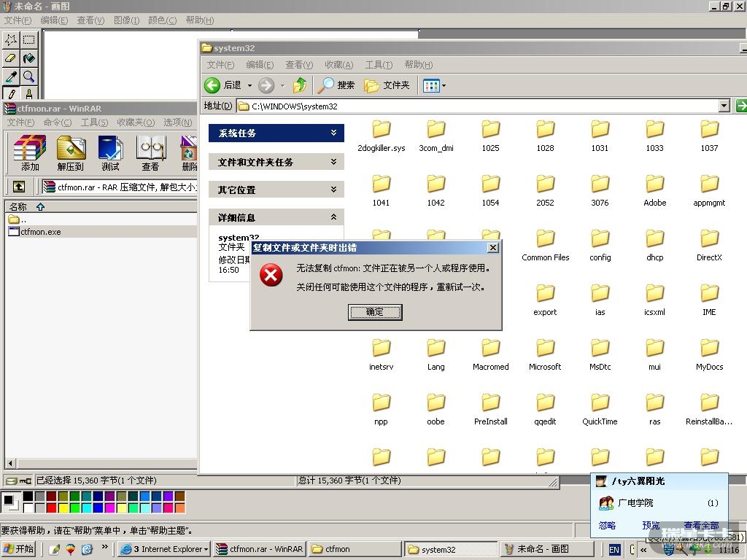This screenshot has width=747, height=560.
Task: Pick the yellow color swatch in palette
Action: (x=63, y=508)
